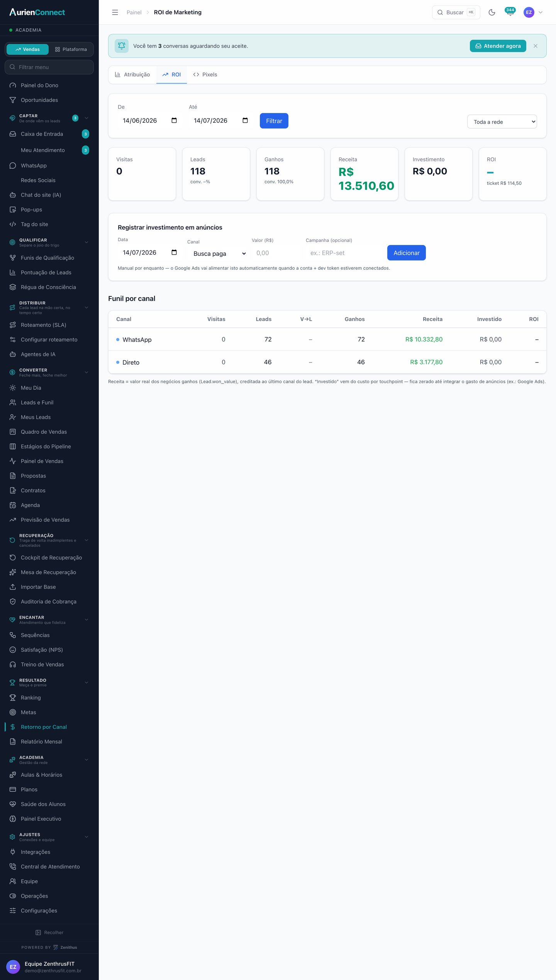Open Relatório Mensal menu item
The height and width of the screenshot is (980, 556).
point(49,742)
